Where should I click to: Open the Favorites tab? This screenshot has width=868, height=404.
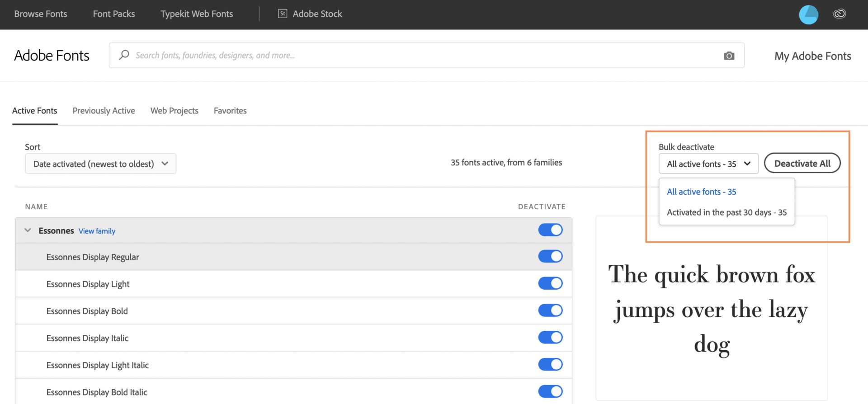pyautogui.click(x=230, y=111)
